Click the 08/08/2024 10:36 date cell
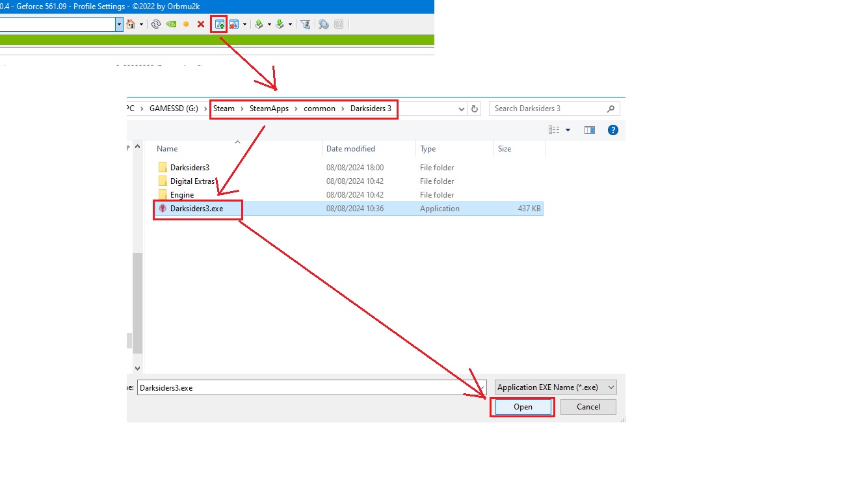868x494 pixels. click(x=355, y=209)
